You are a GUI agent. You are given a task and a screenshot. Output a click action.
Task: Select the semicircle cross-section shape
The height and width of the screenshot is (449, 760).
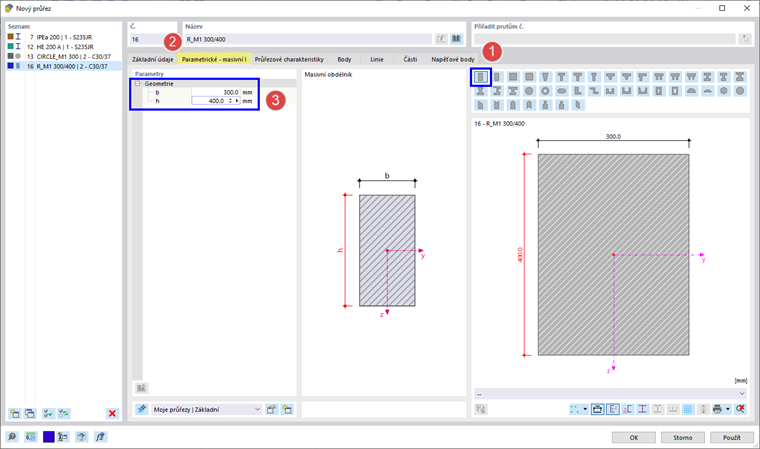[x=691, y=91]
